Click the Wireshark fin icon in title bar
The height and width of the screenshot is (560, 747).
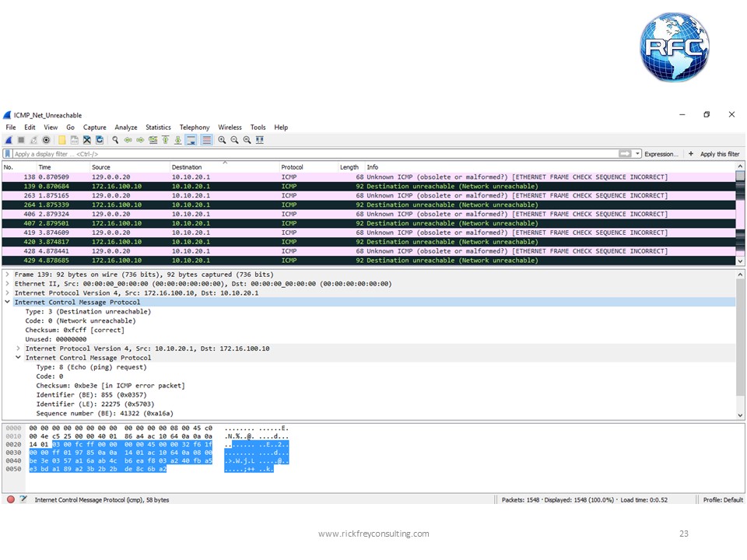(x=7, y=115)
